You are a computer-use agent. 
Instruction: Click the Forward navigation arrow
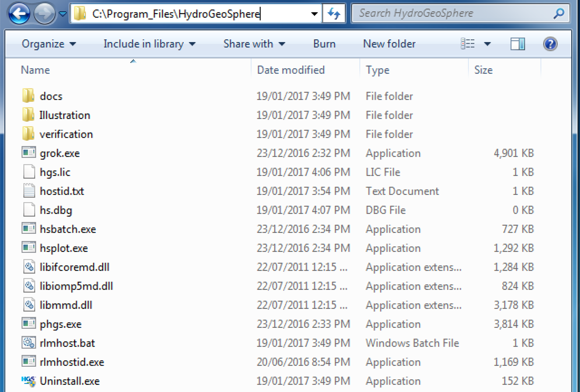(x=44, y=14)
